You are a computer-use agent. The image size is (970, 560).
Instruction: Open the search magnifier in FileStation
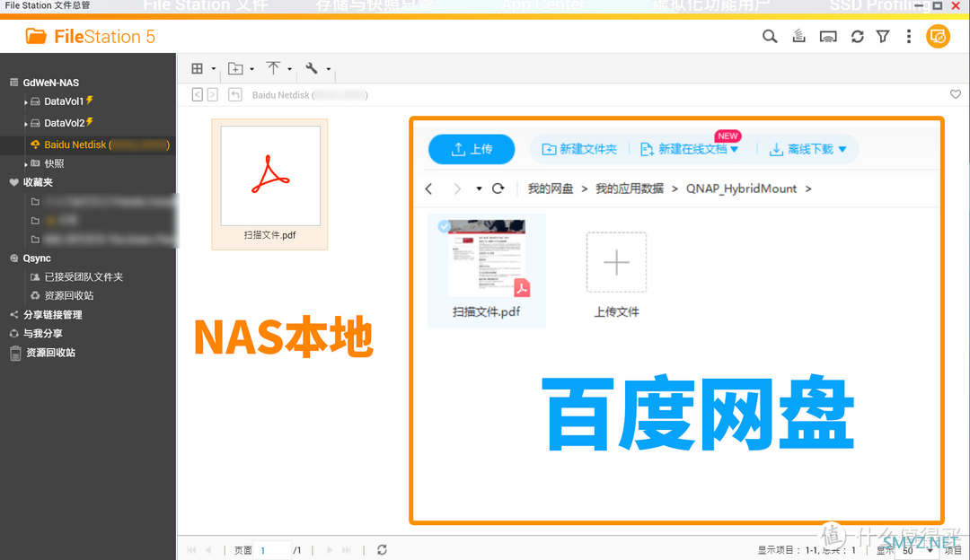point(770,37)
